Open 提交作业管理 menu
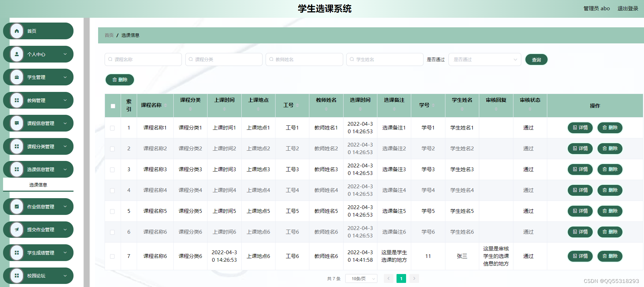The height and width of the screenshot is (287, 644). coord(38,230)
